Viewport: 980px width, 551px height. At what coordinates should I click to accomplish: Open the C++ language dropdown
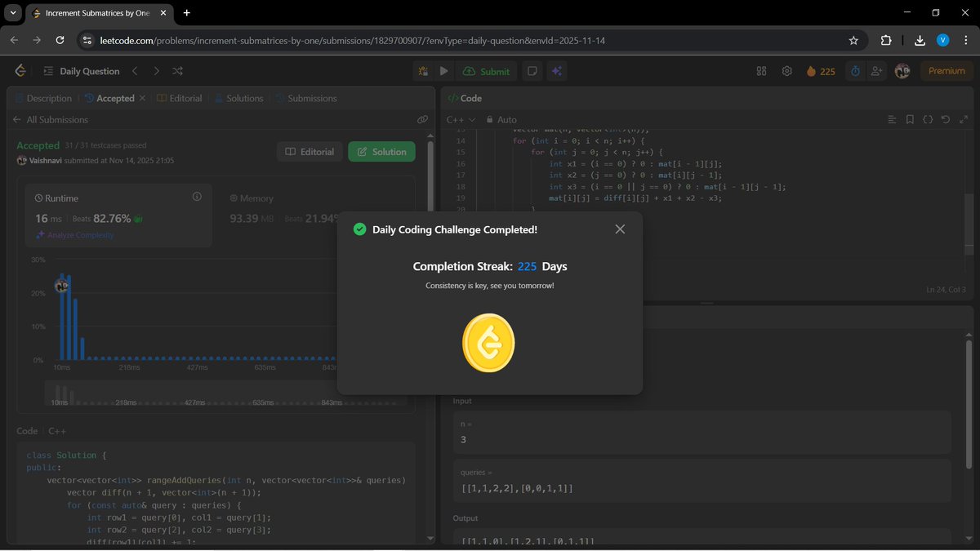pos(460,119)
